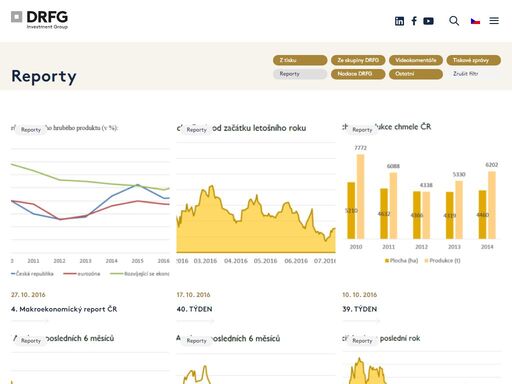Click the Reporty tag on the poslední rok card

pyautogui.click(x=362, y=341)
